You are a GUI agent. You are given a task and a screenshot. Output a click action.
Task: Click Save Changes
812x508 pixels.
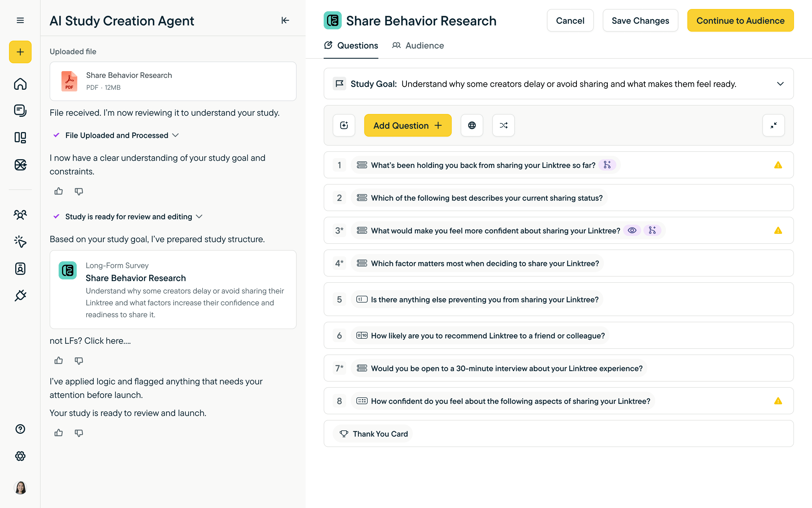(640, 21)
